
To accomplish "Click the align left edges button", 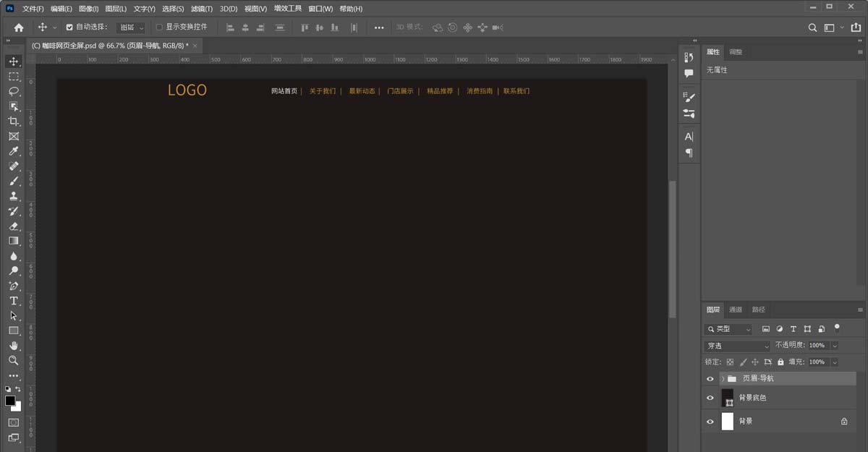I will click(231, 27).
